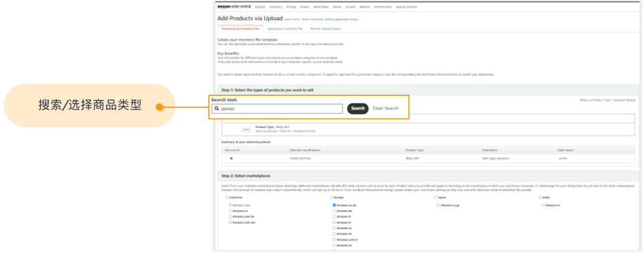Enable the Amazon.it marketplace checkbox
This screenshot has height=253, width=644.
tap(335, 222)
